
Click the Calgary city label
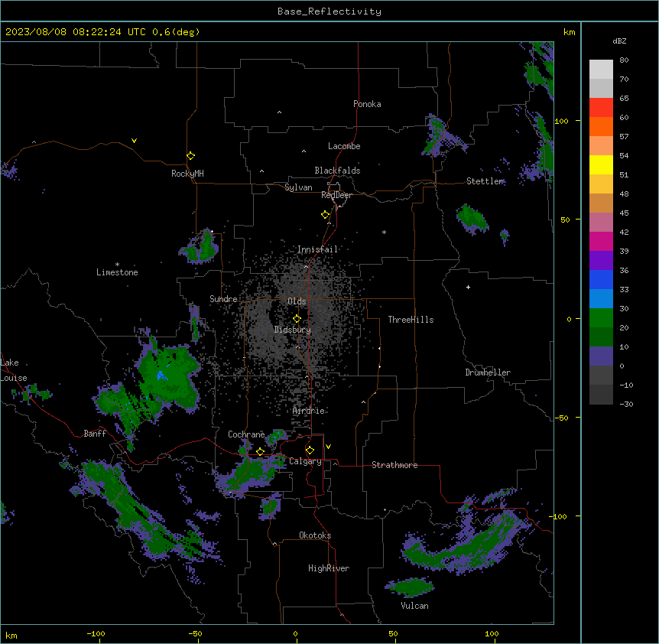click(305, 461)
